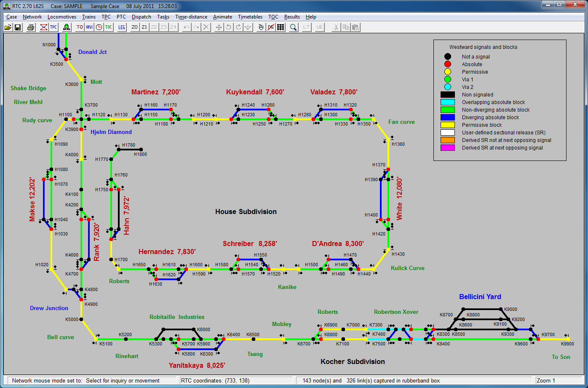
Task: Click the clock timetable toolbar icon
Action: 99,27
